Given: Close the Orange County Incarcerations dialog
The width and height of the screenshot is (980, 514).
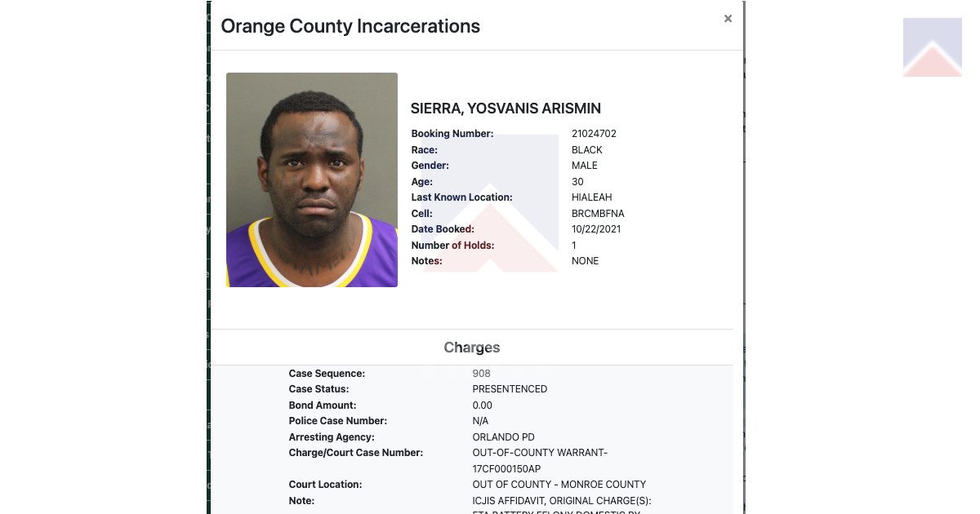Looking at the screenshot, I should [x=728, y=19].
